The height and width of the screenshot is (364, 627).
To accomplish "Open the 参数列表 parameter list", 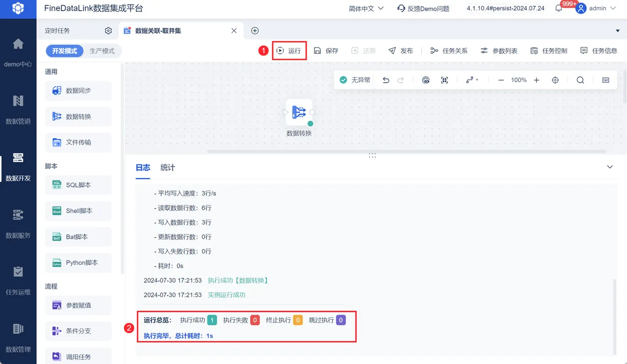I will pyautogui.click(x=499, y=50).
